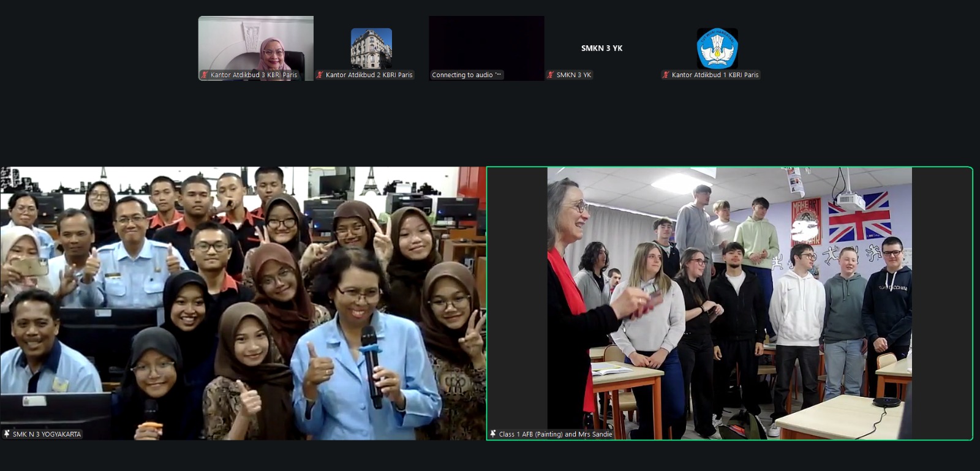
Task: Click the building avatar of Kantor Atdikbud 2
Action: coord(371,48)
